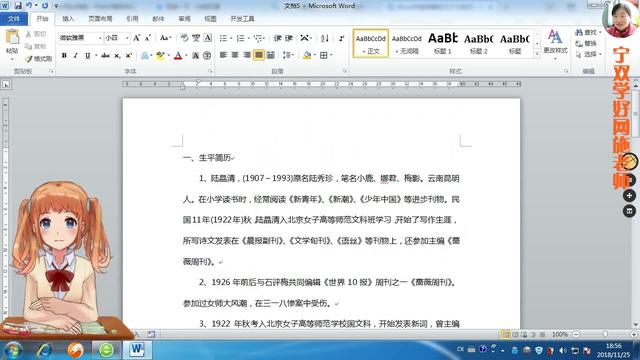Select the 正文 (Normal) style
This screenshot has height=360, width=640.
tap(371, 43)
